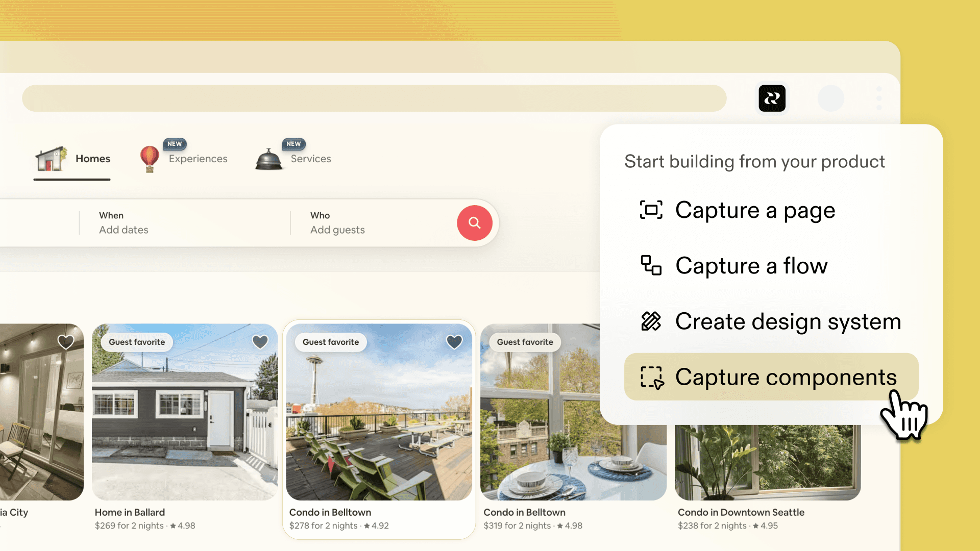
Task: Favorite the Home in Ballard listing heart
Action: coord(260,342)
